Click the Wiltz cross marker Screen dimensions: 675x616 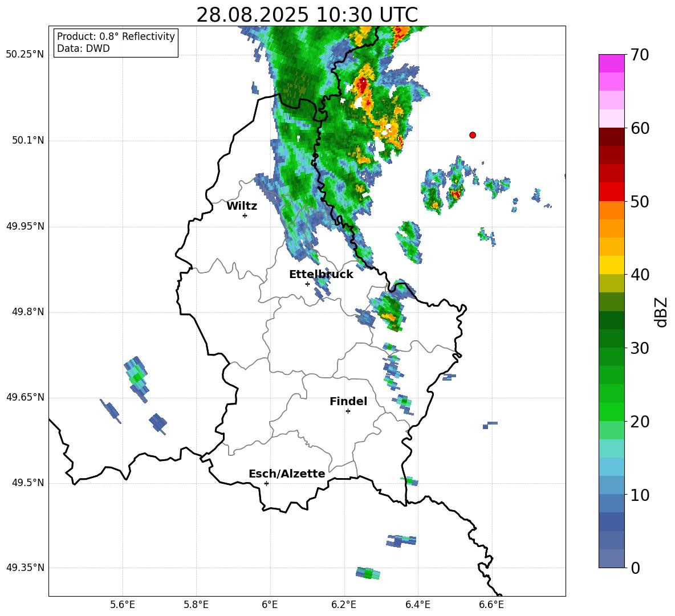tap(245, 215)
